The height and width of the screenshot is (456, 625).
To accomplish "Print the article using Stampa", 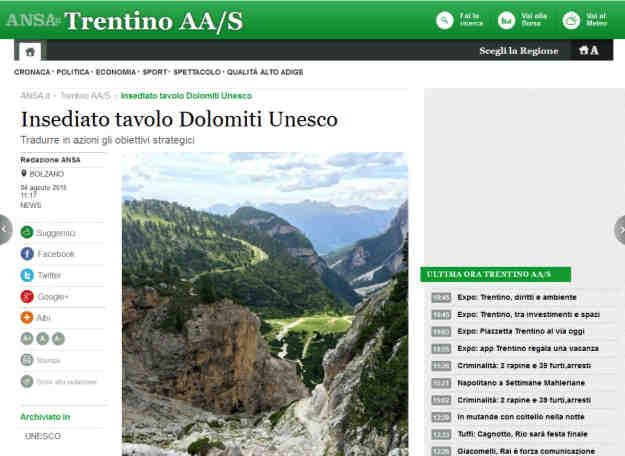I will (x=48, y=360).
